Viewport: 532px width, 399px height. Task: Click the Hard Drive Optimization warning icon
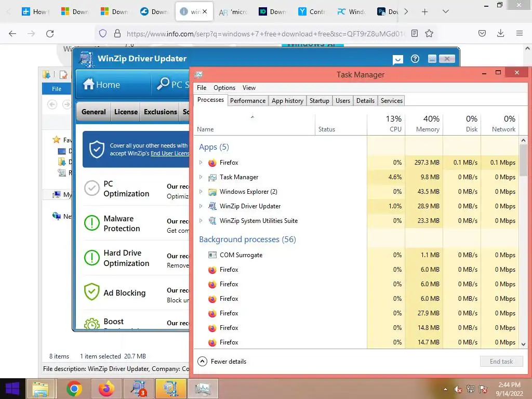91,258
